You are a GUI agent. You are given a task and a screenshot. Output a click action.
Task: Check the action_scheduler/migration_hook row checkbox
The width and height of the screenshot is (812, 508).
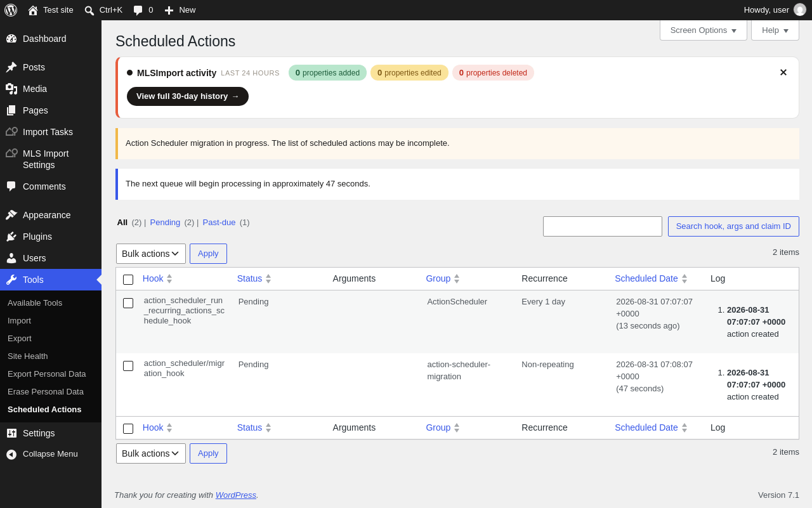coord(128,366)
